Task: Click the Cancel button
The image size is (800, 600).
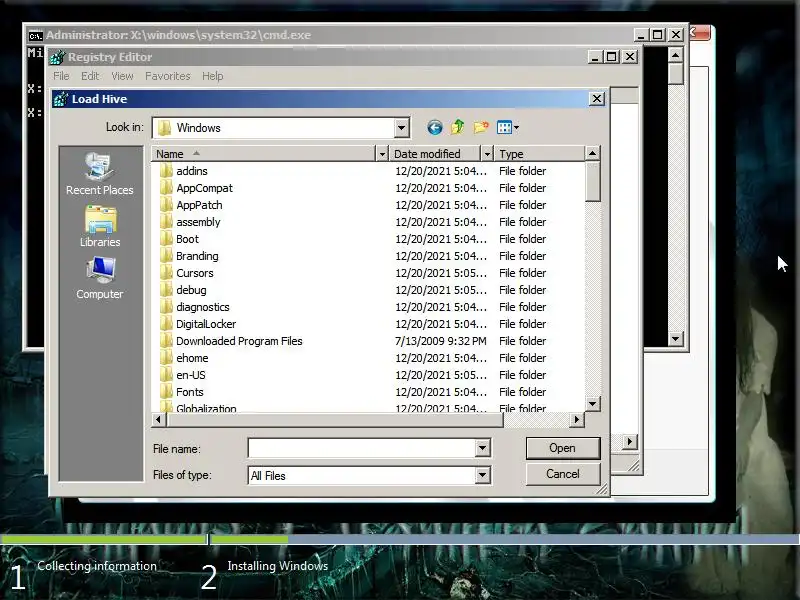Action: 563,474
